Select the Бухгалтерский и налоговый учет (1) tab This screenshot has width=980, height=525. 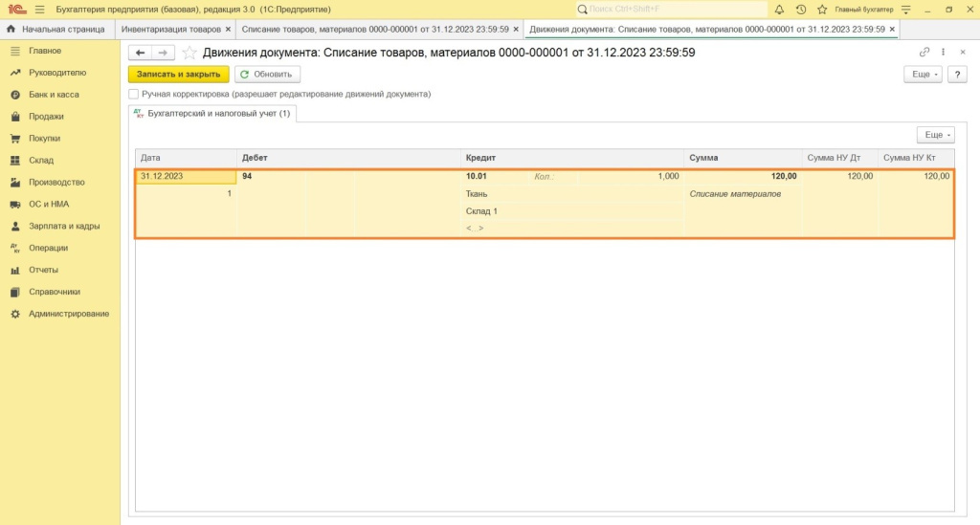tap(212, 114)
